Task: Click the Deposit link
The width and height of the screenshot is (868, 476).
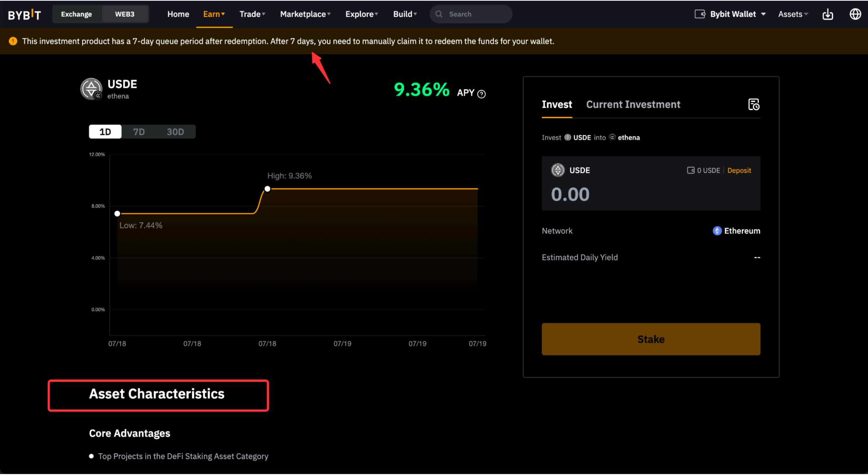Action: [x=739, y=171]
